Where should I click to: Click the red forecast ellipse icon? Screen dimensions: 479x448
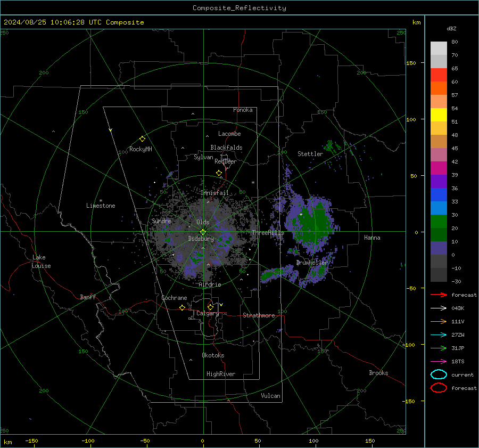coord(439,388)
